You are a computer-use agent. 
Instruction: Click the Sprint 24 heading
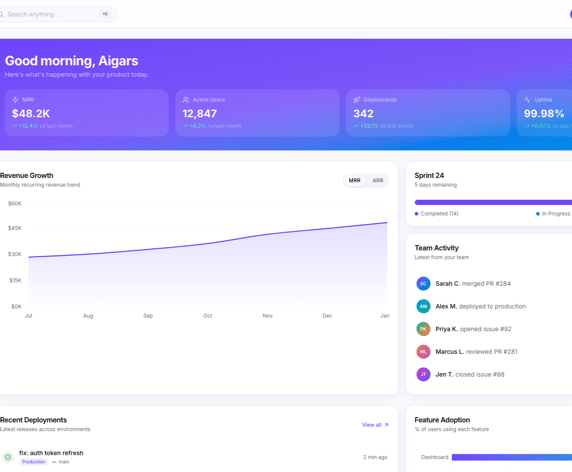tap(429, 175)
